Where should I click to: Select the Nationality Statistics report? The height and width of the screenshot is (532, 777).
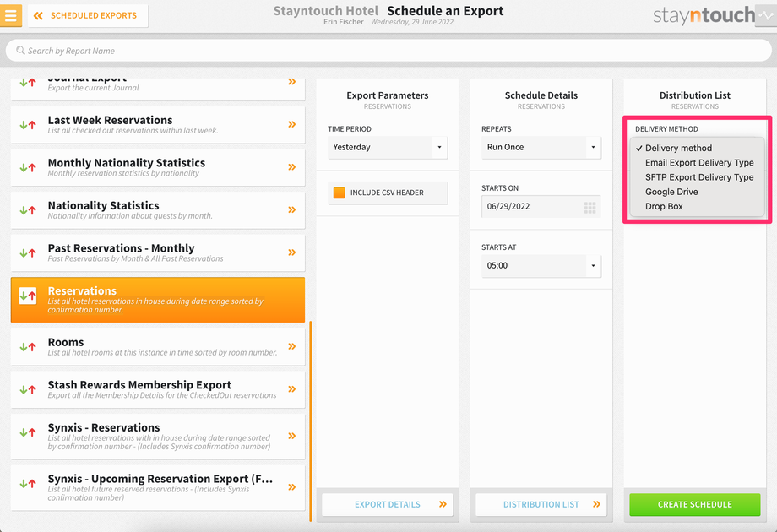coord(158,210)
